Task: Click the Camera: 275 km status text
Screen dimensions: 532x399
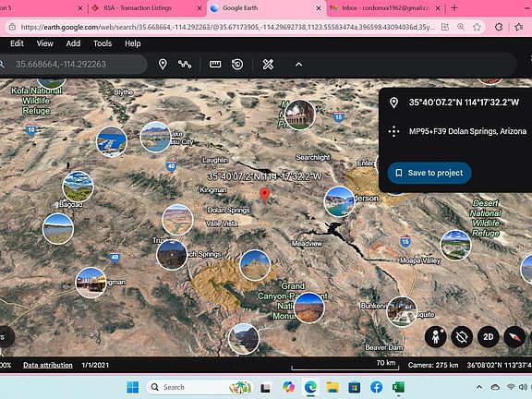Action: tap(433, 365)
